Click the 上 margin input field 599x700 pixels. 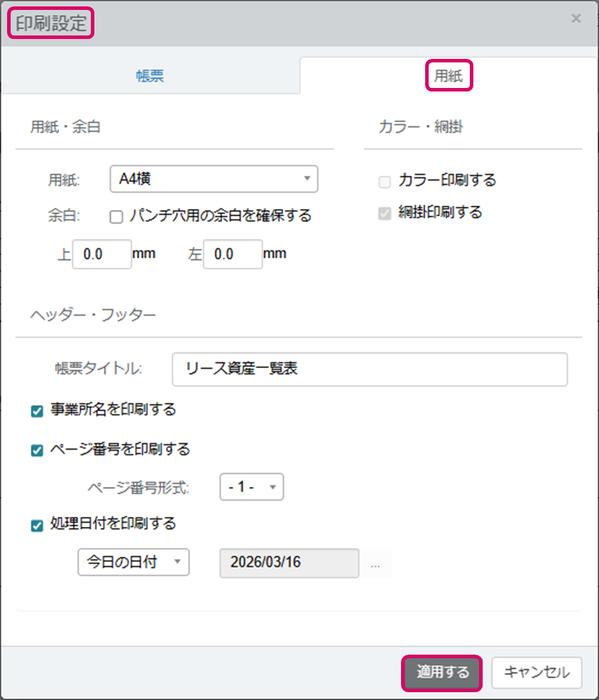click(x=101, y=255)
